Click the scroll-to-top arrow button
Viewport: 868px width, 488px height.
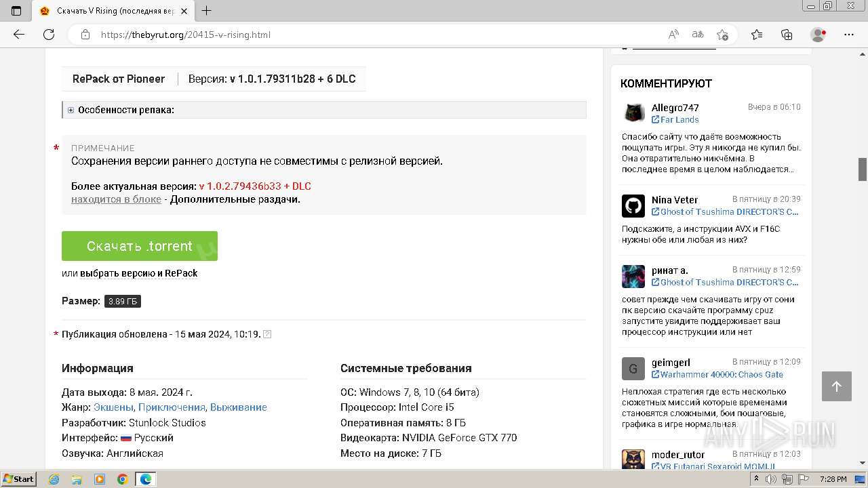[836, 386]
